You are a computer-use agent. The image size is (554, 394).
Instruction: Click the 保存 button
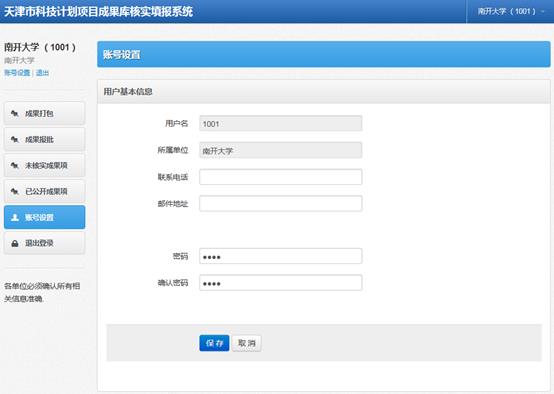click(214, 343)
